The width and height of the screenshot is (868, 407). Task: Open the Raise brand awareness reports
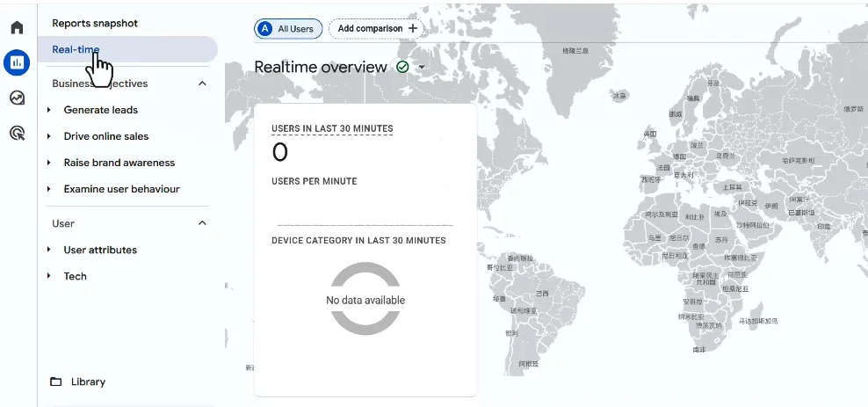119,163
